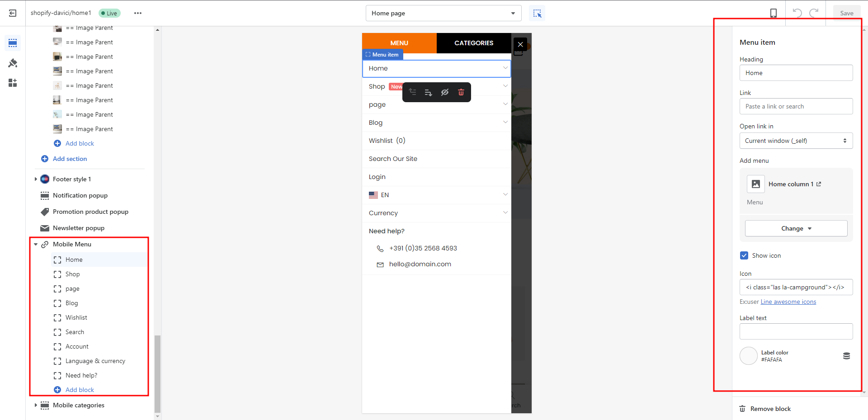Click the dynamic source icon beside Label color
The image size is (868, 420).
click(846, 356)
